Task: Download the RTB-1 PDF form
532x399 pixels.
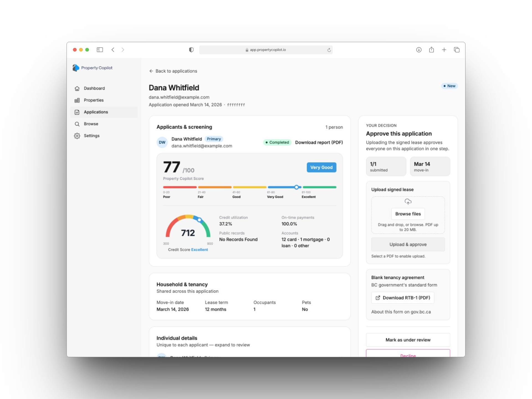Action: (403, 298)
